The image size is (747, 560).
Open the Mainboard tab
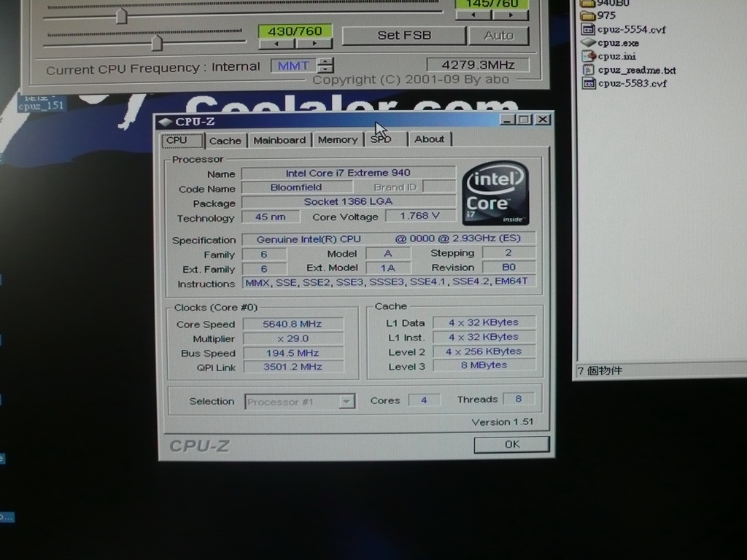point(279,140)
